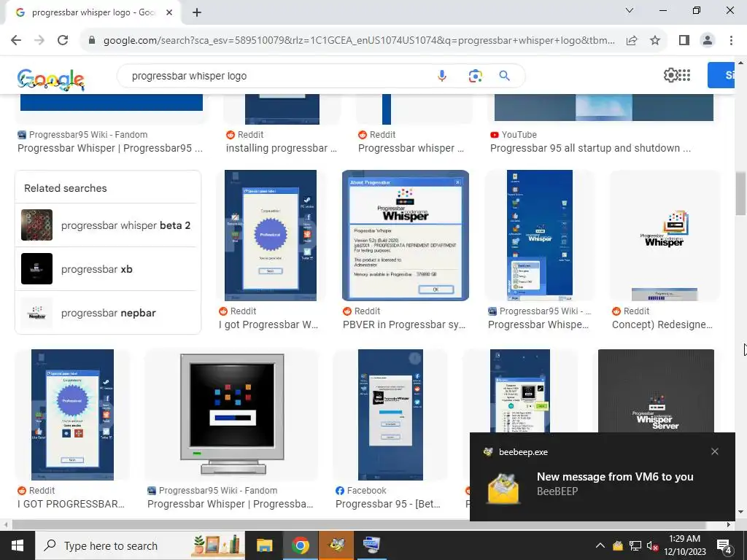747x560 pixels.
Task: Open 'installing progressbar ...' Reddit result
Action: (281, 148)
